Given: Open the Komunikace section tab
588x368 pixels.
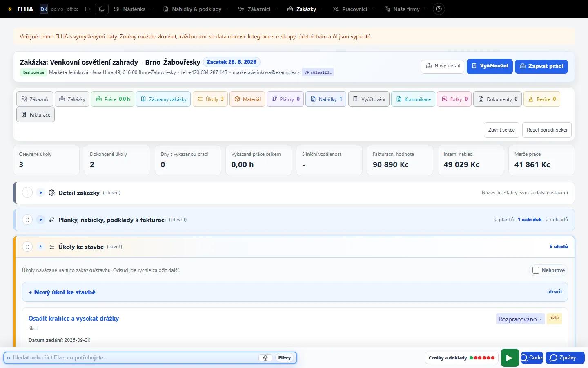Looking at the screenshot, I should coord(413,99).
